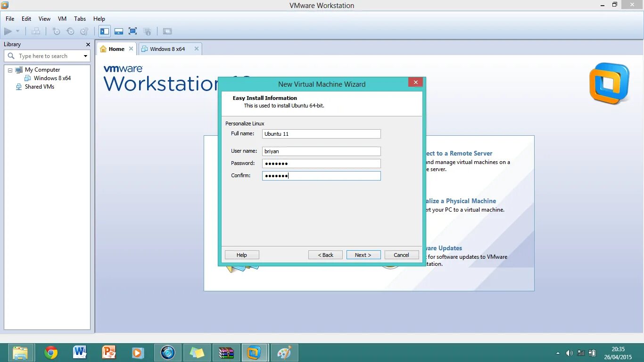Image resolution: width=644 pixels, height=362 pixels.
Task: Select the Shared VMs tree item
Action: [39, 87]
